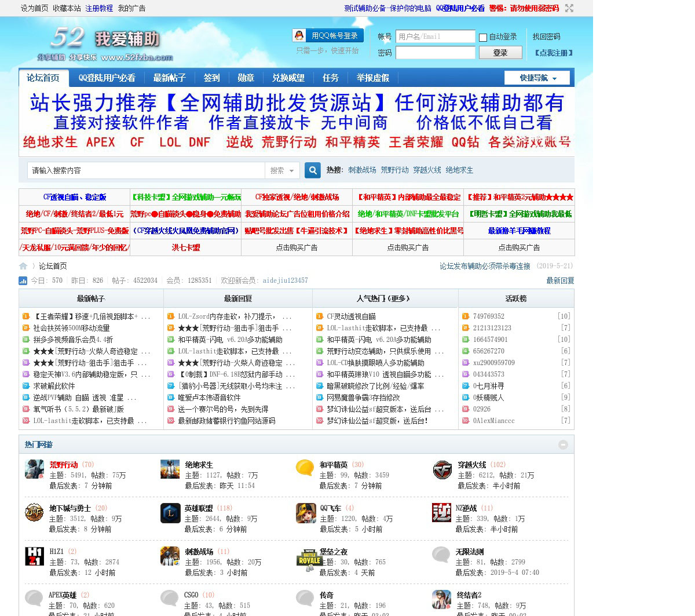Open the APEX英雄 forum bubble icon

point(34,599)
